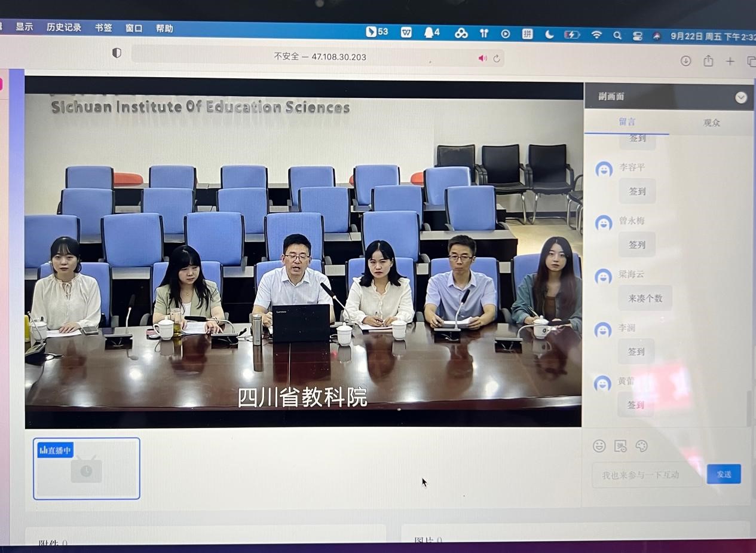Viewport: 756px width, 553px height.
Task: Switch to the 留言 tab
Action: tap(627, 122)
